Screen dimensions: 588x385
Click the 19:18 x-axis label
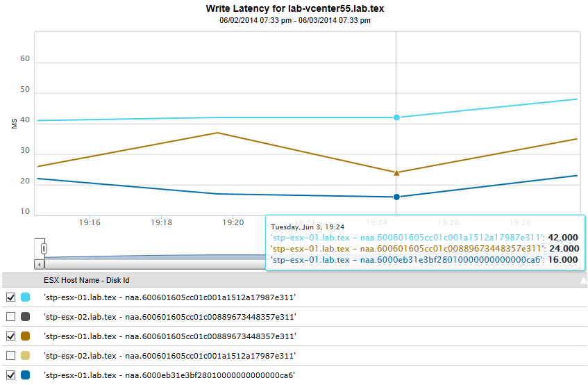pos(161,222)
